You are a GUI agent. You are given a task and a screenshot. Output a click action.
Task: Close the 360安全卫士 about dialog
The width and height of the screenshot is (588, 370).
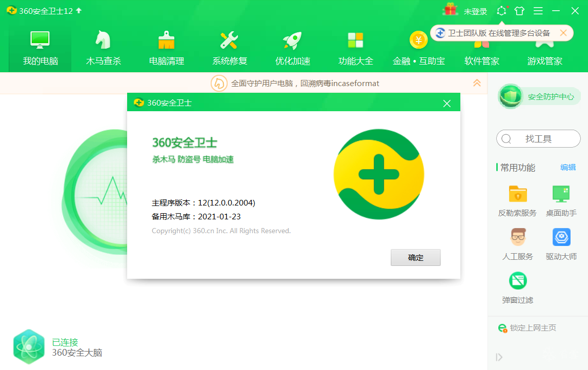447,103
